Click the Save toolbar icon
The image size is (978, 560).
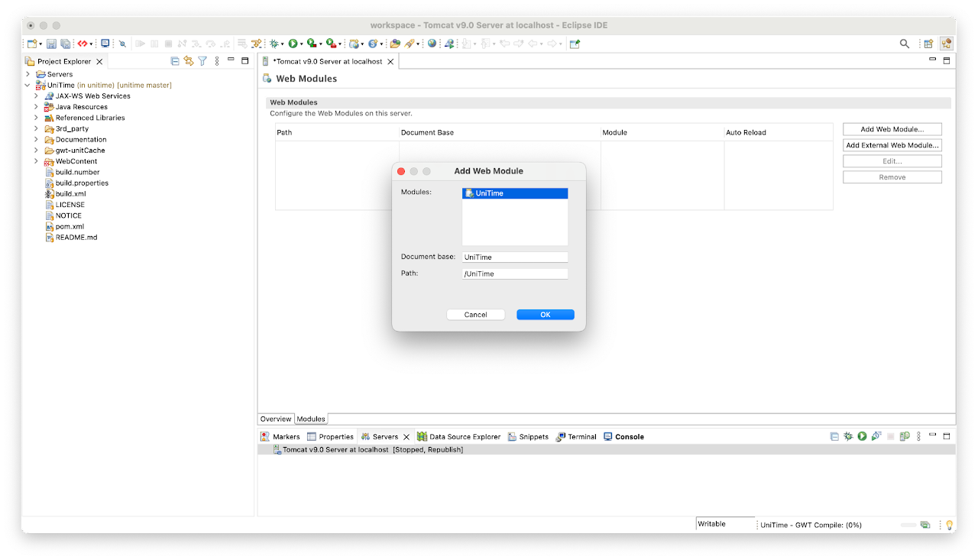pos(52,44)
